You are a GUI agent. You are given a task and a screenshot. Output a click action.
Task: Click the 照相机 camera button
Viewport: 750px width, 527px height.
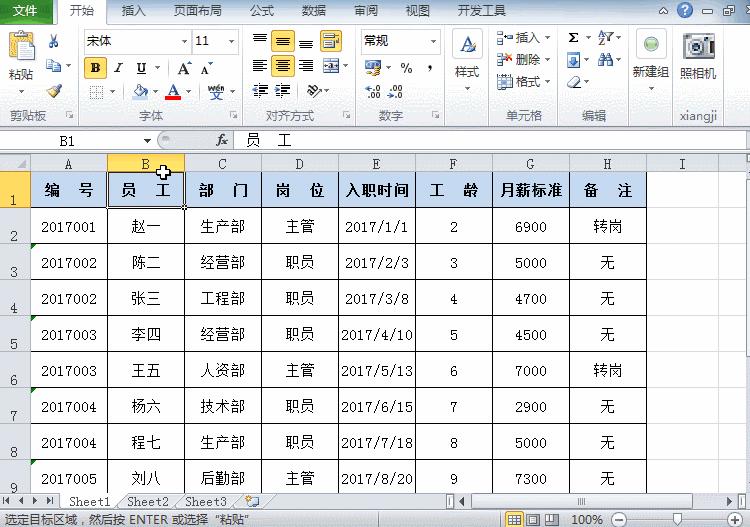coord(698,56)
